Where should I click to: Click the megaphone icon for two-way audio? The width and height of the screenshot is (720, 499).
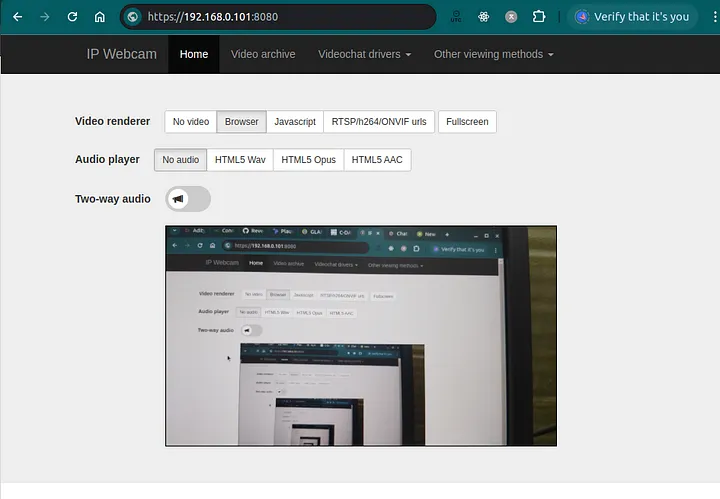click(179, 199)
